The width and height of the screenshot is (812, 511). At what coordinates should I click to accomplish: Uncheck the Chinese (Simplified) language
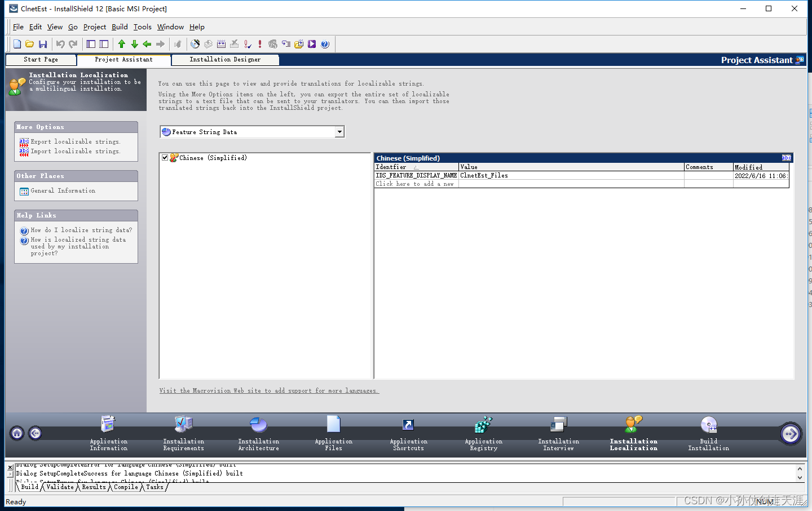tap(165, 158)
